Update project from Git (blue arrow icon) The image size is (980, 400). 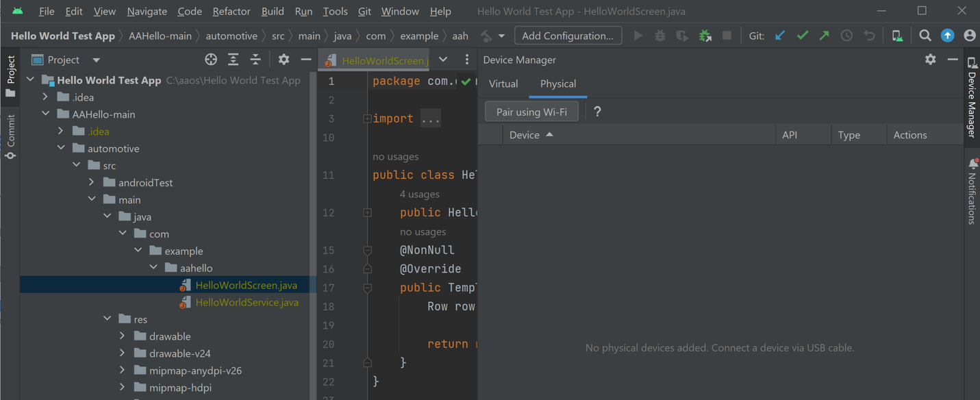coord(780,35)
